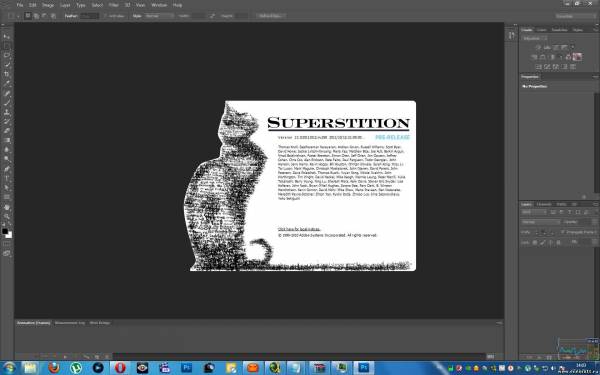
Task: Open the layer blend mode dropdown
Action: [540, 222]
